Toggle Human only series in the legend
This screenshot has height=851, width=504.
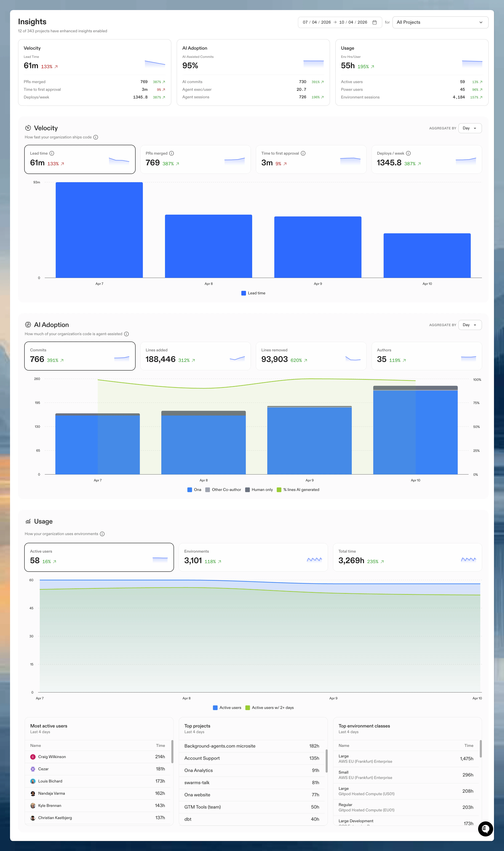point(260,490)
